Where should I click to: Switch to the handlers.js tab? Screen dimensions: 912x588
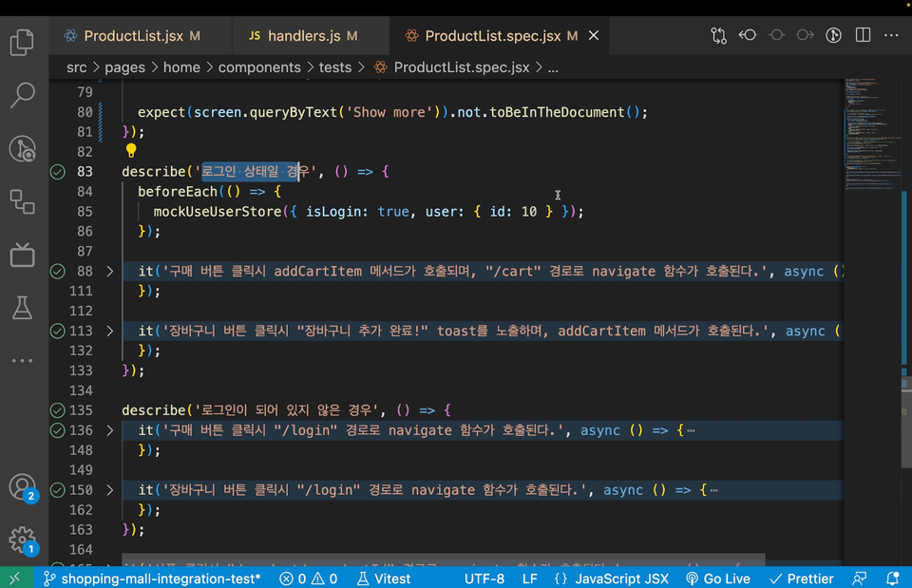coord(303,36)
